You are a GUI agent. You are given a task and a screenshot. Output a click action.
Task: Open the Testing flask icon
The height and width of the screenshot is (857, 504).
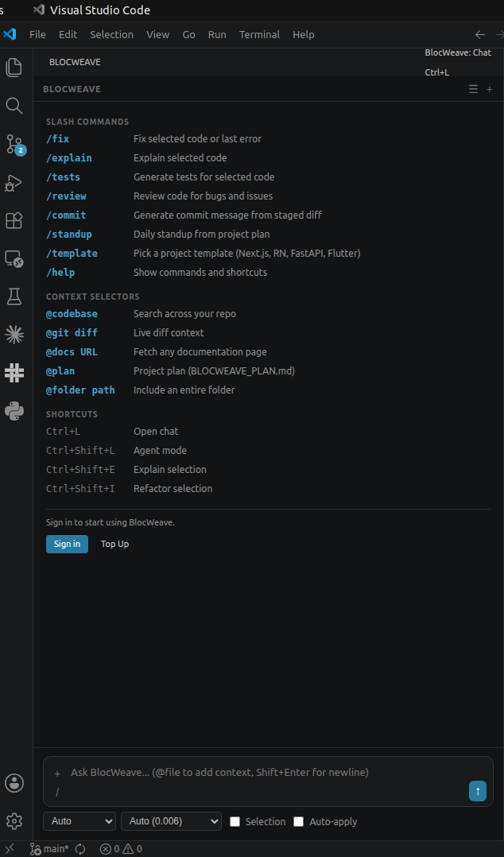click(14, 297)
